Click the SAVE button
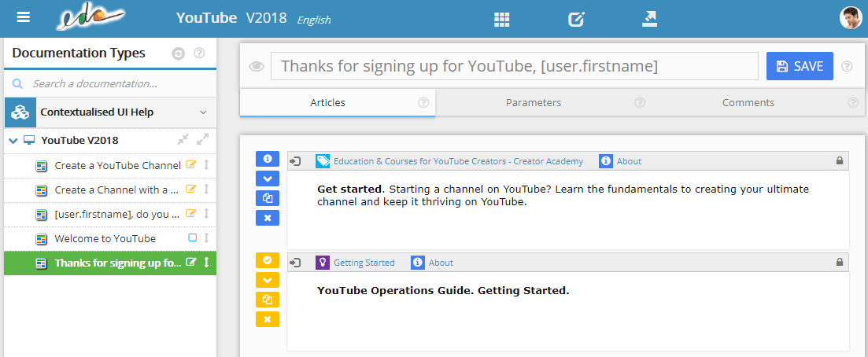 point(800,66)
